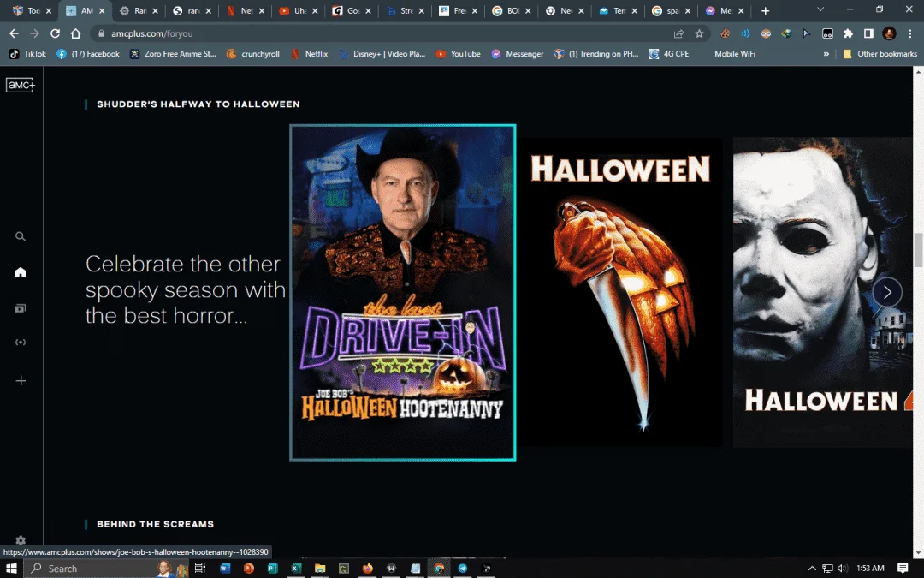
Task: Show more bookmarks with double chevron
Action: (x=826, y=54)
